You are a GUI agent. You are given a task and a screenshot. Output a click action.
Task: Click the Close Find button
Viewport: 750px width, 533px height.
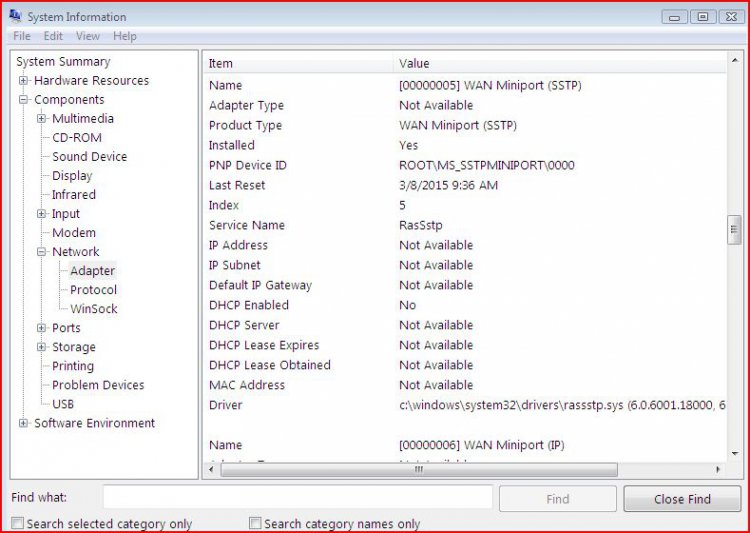pyautogui.click(x=682, y=498)
